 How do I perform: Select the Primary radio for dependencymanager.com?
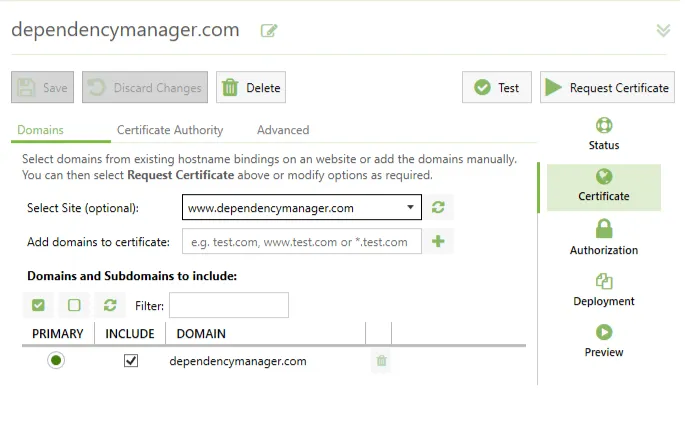[x=56, y=361]
